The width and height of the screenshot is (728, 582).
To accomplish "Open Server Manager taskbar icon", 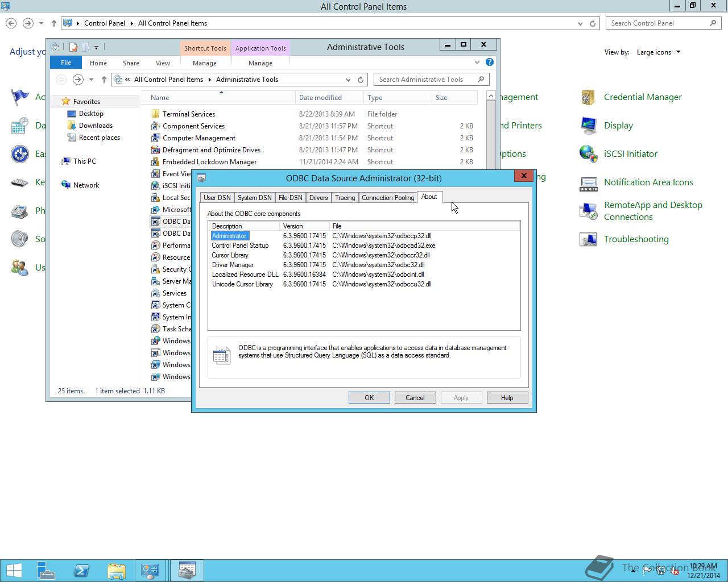I will point(45,571).
